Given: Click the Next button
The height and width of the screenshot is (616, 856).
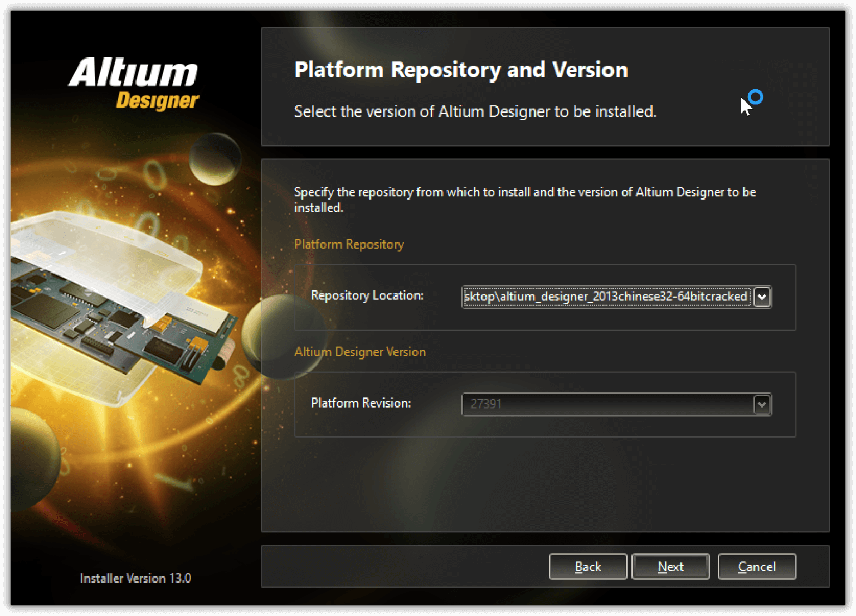Looking at the screenshot, I should click(x=670, y=566).
